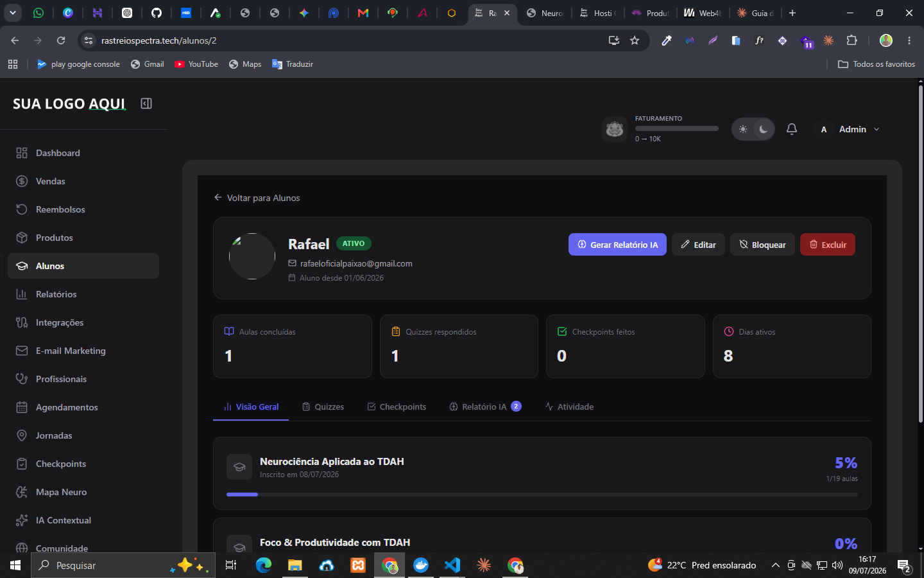Open the Dashboard sidebar item

pyautogui.click(x=83, y=153)
